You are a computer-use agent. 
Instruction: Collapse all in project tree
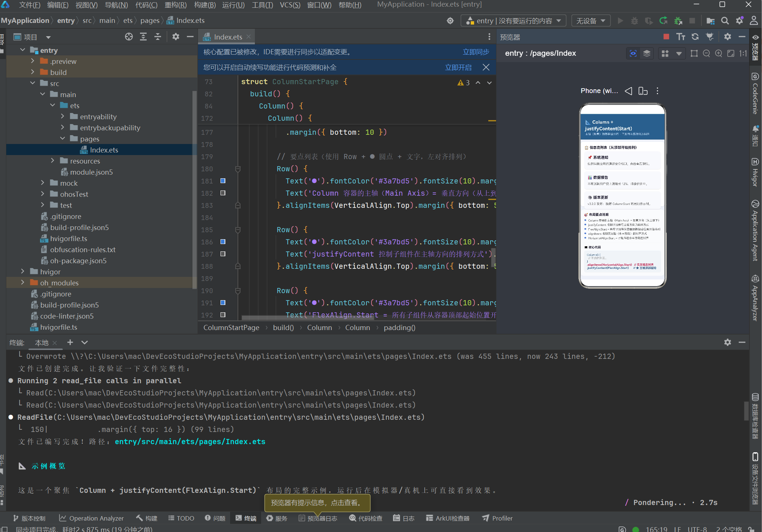tap(157, 37)
